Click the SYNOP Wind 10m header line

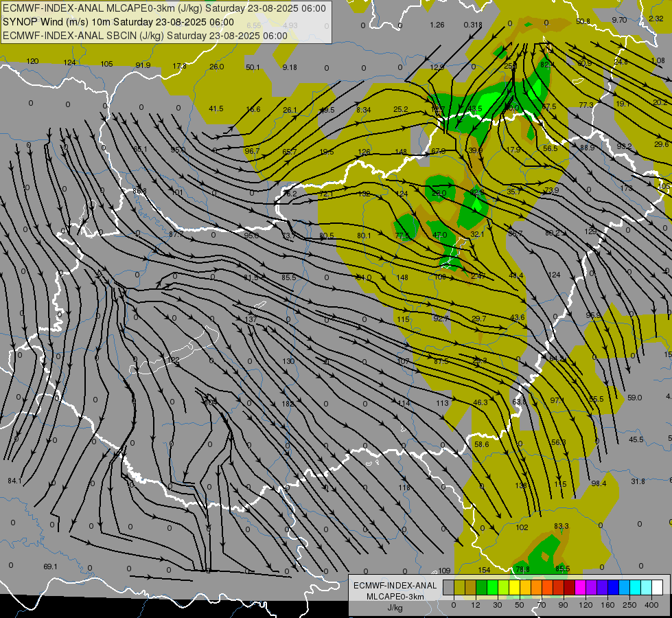pyautogui.click(x=118, y=22)
